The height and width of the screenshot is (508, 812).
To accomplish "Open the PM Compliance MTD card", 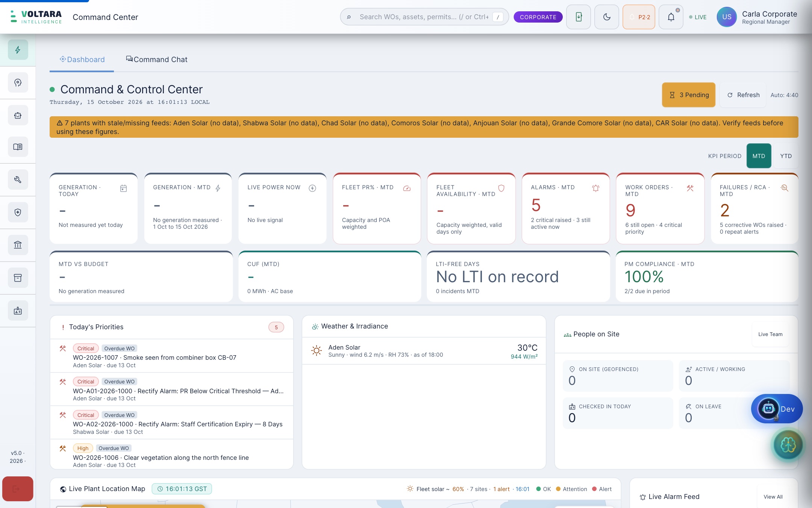I will click(707, 277).
